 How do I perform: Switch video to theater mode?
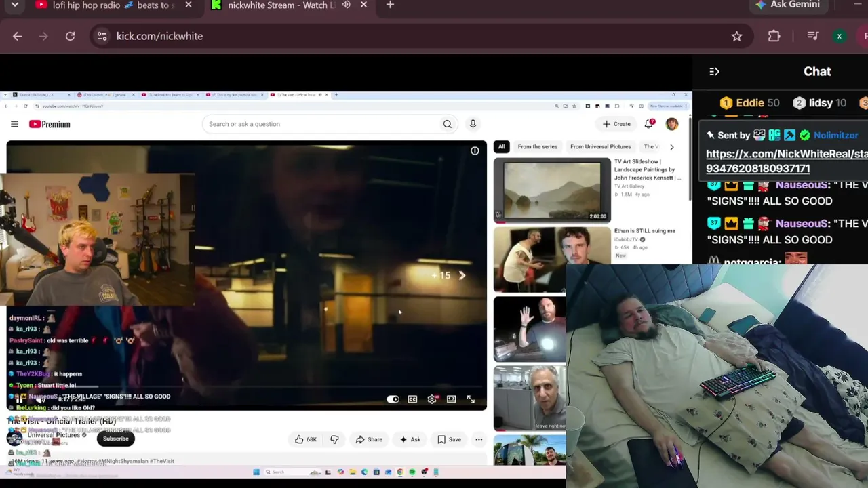click(451, 399)
